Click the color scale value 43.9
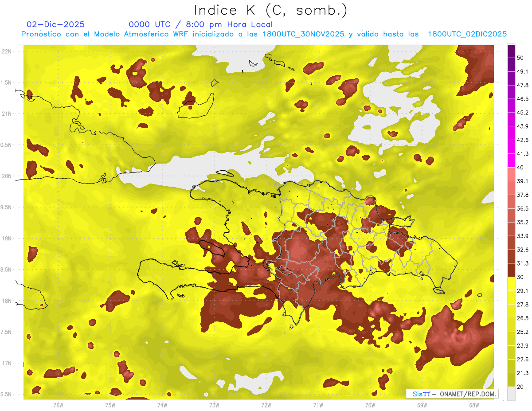 click(522, 126)
